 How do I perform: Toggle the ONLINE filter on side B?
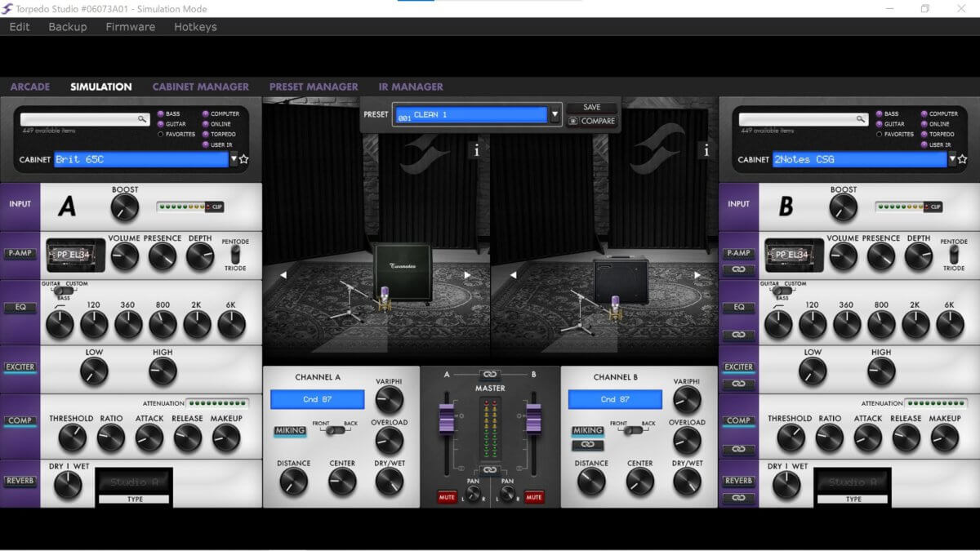pyautogui.click(x=924, y=124)
